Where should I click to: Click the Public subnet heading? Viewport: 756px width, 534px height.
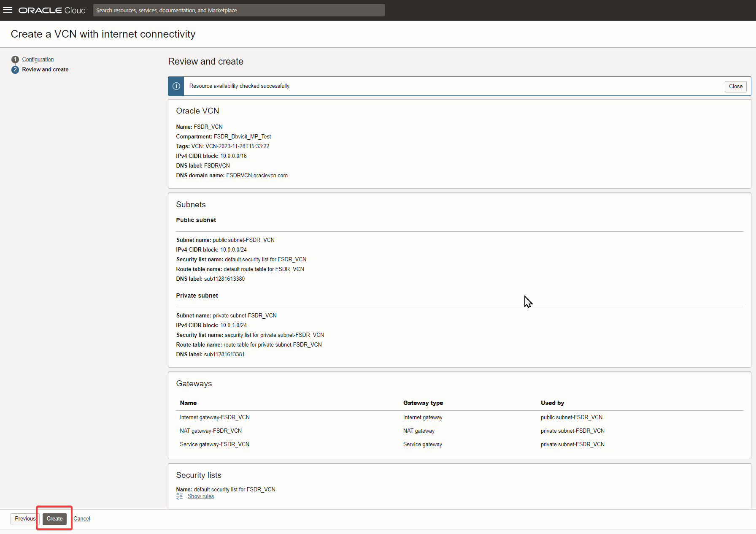(196, 220)
